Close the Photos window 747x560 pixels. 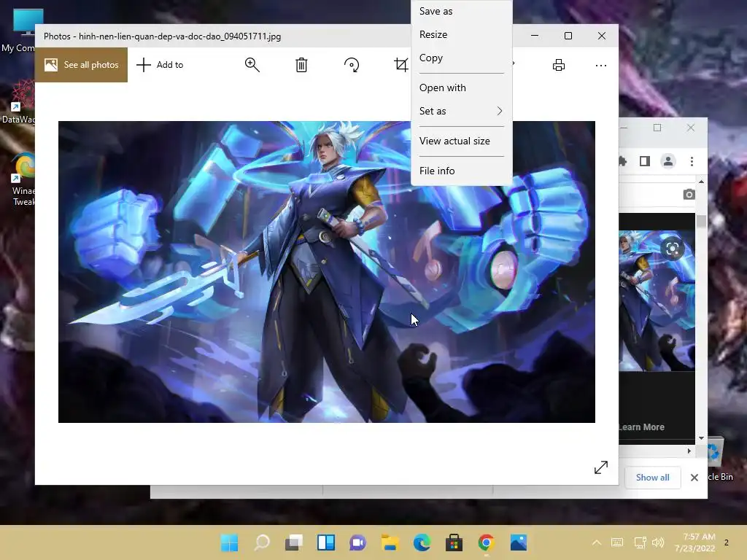tap(602, 36)
